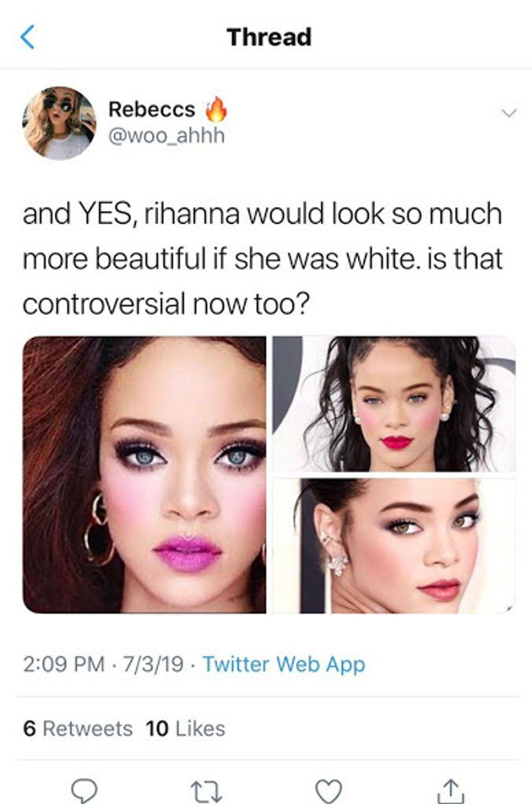Tap the 7/3/19 date text
This screenshot has width=532, height=804.
tap(153, 664)
